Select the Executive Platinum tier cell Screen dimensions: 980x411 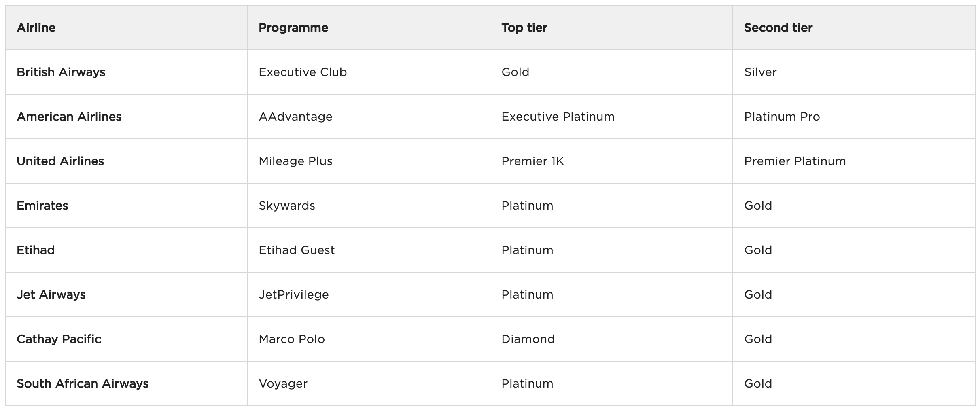click(558, 117)
